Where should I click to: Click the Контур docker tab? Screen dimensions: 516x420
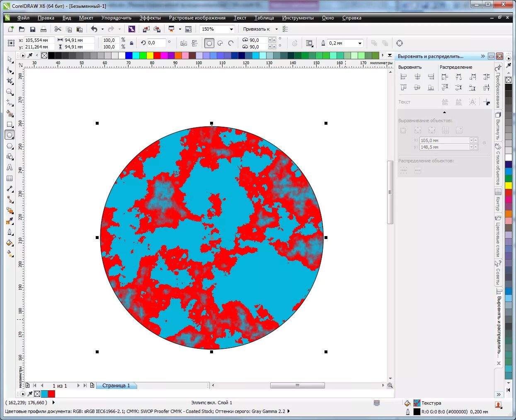pyautogui.click(x=498, y=200)
